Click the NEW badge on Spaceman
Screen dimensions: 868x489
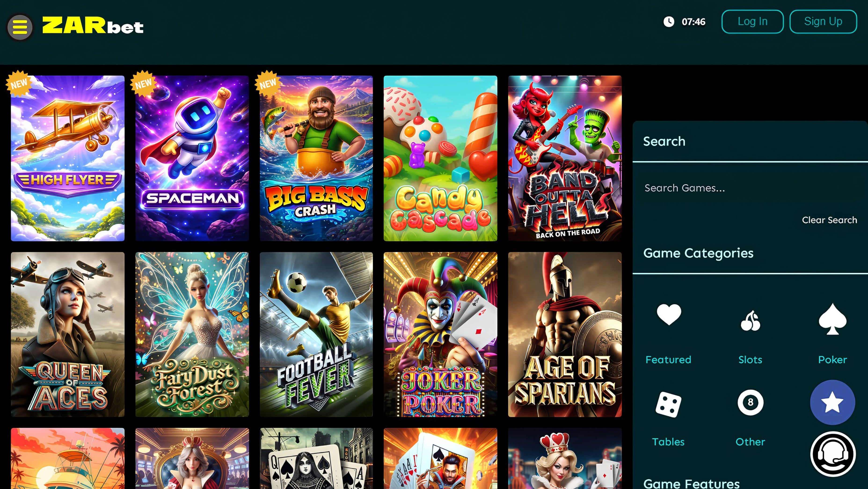(x=144, y=83)
